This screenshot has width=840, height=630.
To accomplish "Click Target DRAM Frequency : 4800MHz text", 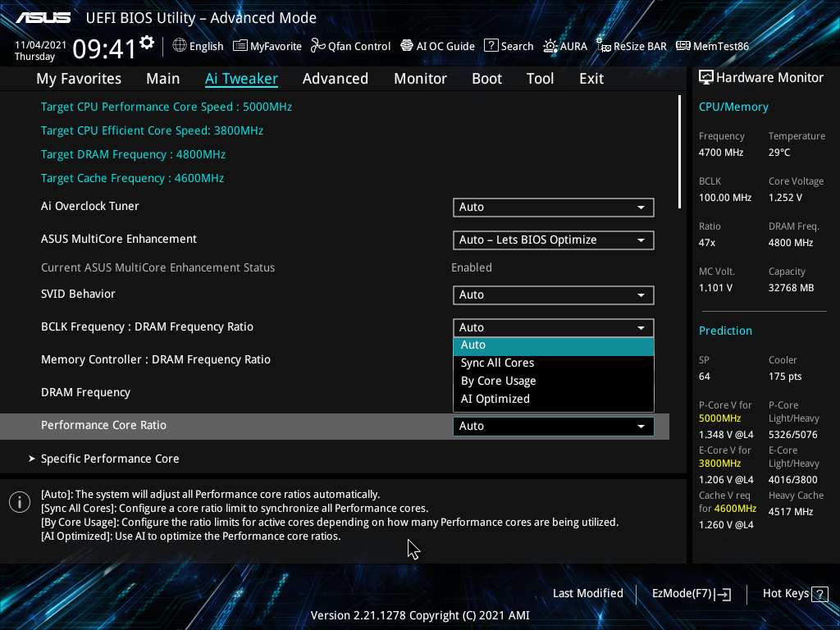I will point(133,155).
